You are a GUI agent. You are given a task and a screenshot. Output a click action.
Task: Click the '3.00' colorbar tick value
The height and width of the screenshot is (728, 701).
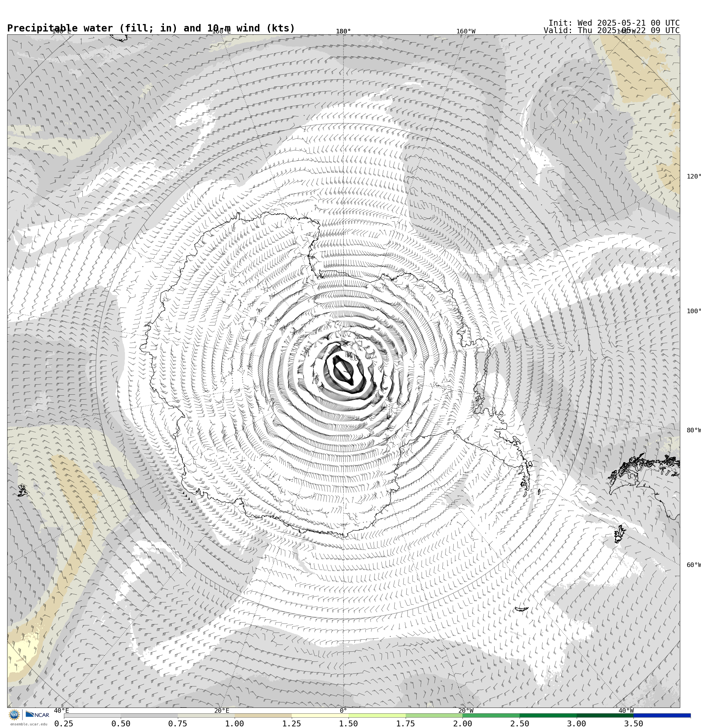coord(577,723)
